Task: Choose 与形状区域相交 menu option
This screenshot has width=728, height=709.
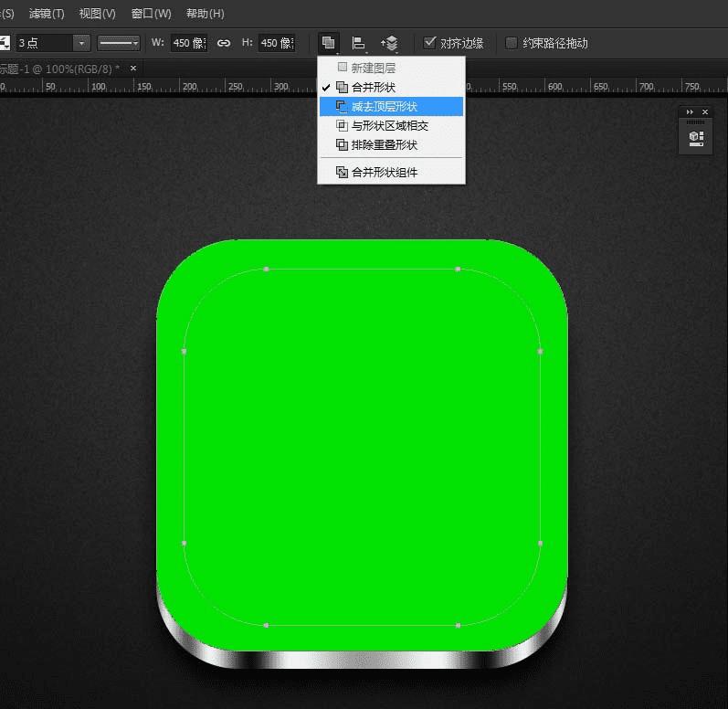Action: tap(391, 125)
